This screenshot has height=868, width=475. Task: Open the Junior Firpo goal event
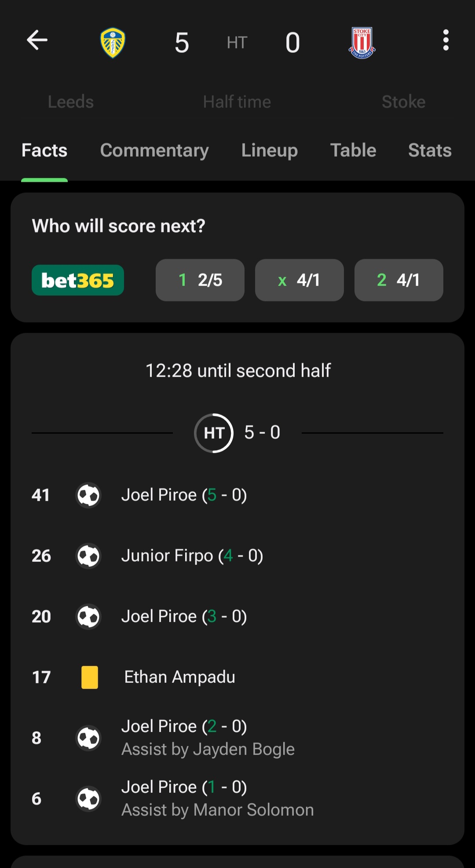tap(237, 556)
